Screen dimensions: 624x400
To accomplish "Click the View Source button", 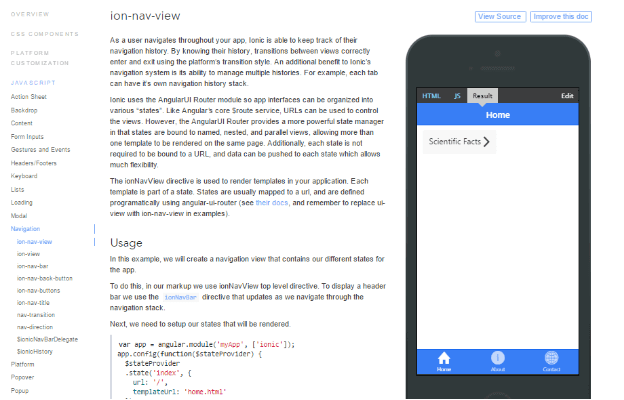I will (500, 17).
